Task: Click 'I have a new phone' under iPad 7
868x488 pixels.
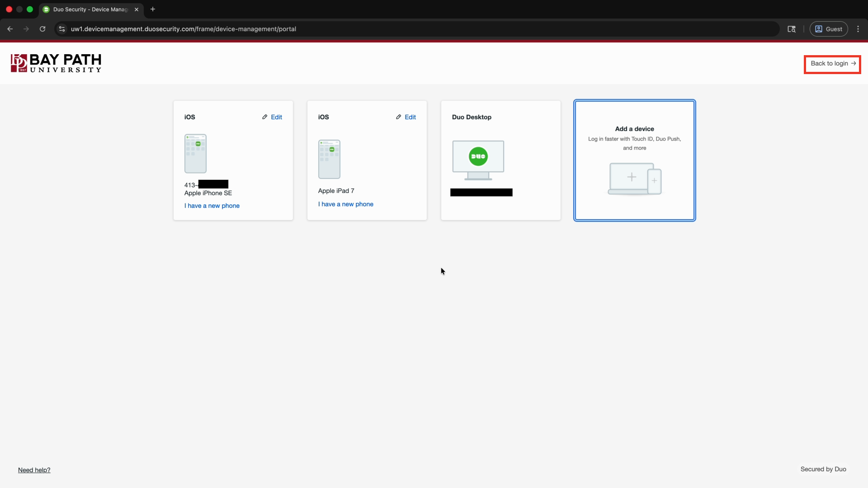Action: point(346,204)
